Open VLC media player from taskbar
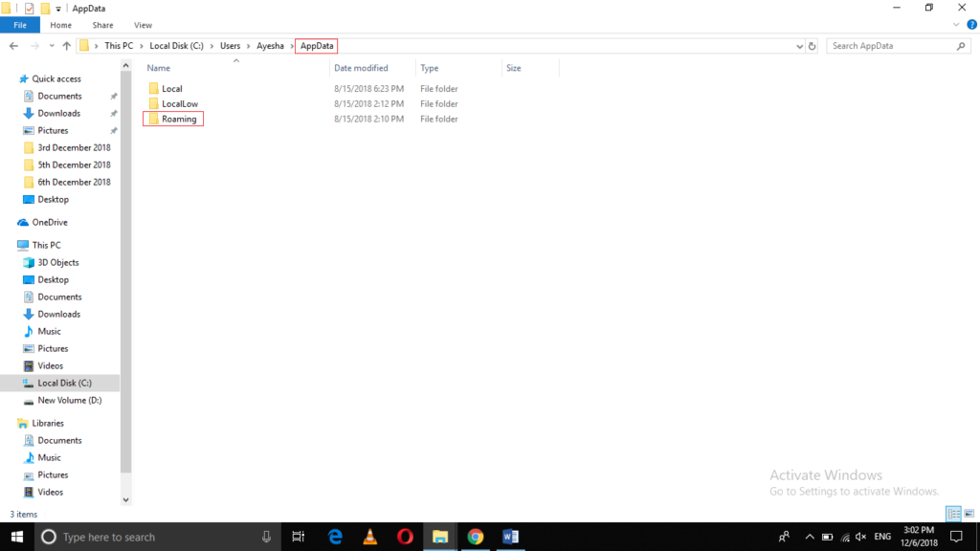The height and width of the screenshot is (551, 980). pyautogui.click(x=370, y=537)
